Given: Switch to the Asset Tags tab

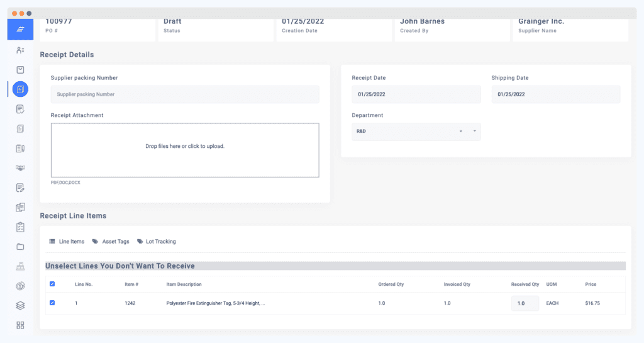Looking at the screenshot, I should pyautogui.click(x=111, y=242).
